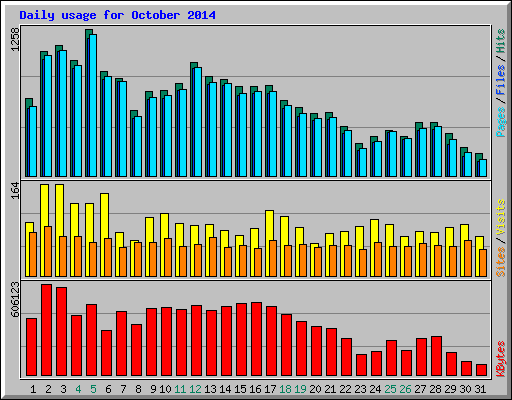Click day label 21 on the axis

click(x=330, y=389)
